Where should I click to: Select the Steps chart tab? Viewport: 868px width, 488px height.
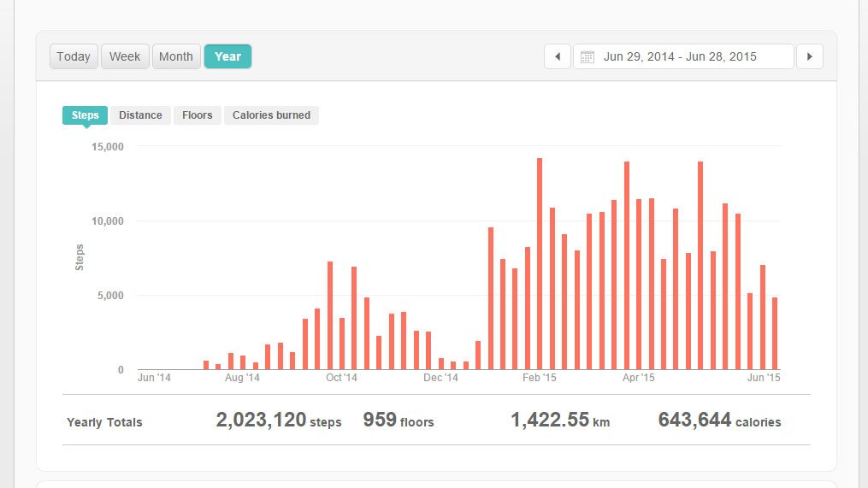pos(85,115)
